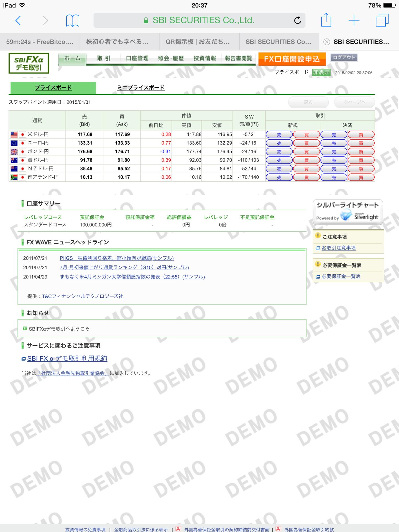399x532 pixels.
Task: Click new sell 売 for 豪ドル-円
Action: (x=279, y=160)
